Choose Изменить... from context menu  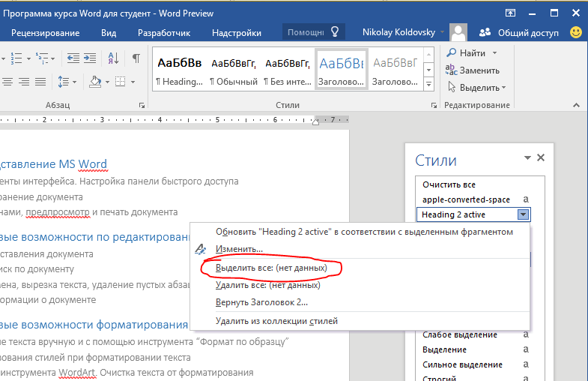(360, 249)
